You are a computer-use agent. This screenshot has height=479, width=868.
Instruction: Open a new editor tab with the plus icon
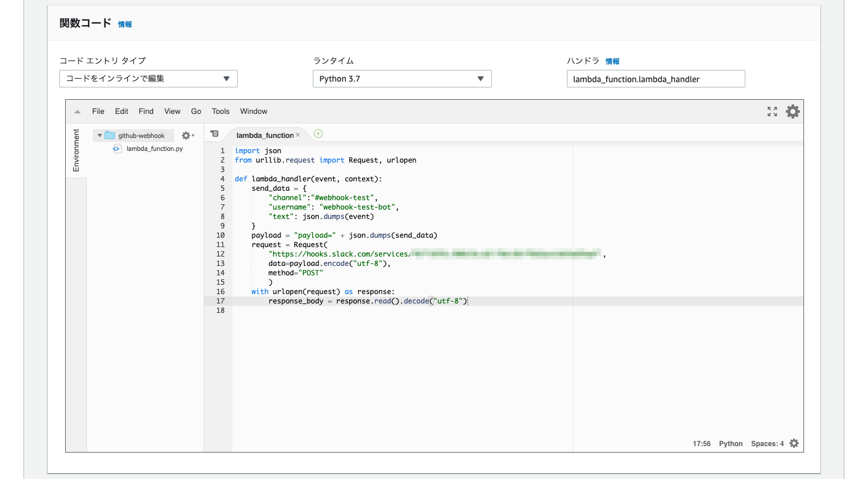tap(318, 134)
